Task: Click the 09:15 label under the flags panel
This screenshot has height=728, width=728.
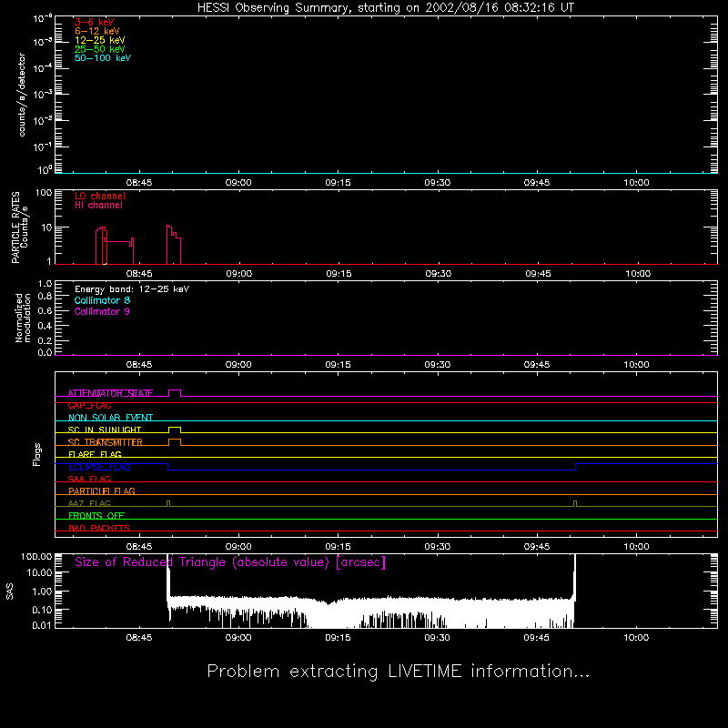Action: [338, 547]
